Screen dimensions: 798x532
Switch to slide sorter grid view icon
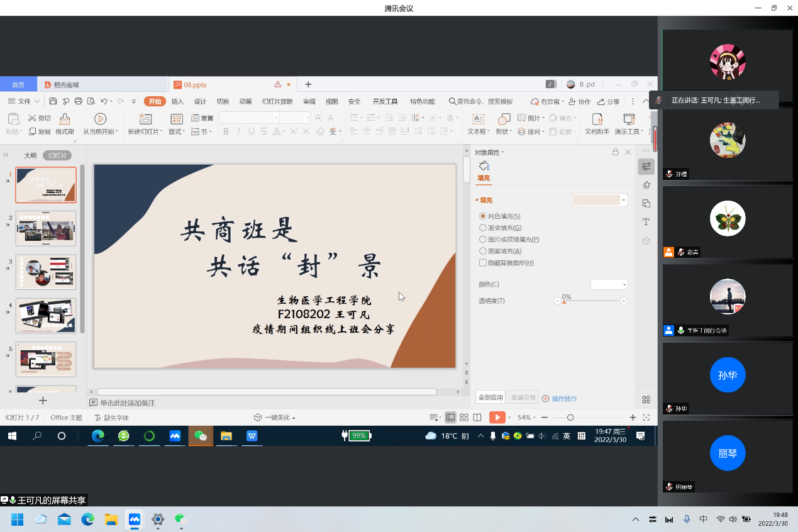(464, 418)
